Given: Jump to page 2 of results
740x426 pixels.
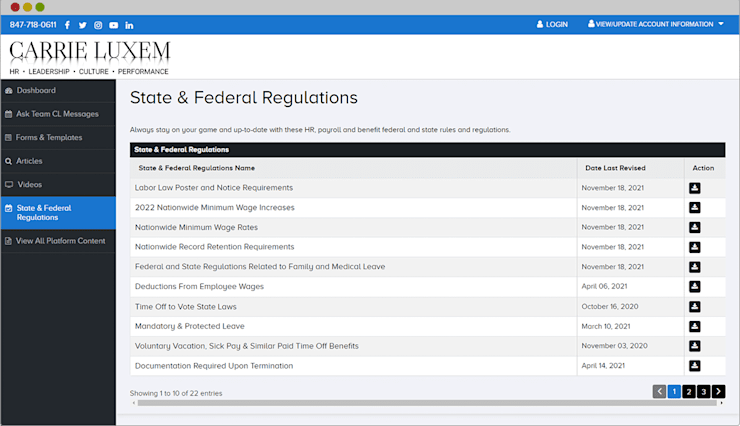Looking at the screenshot, I should [689, 392].
